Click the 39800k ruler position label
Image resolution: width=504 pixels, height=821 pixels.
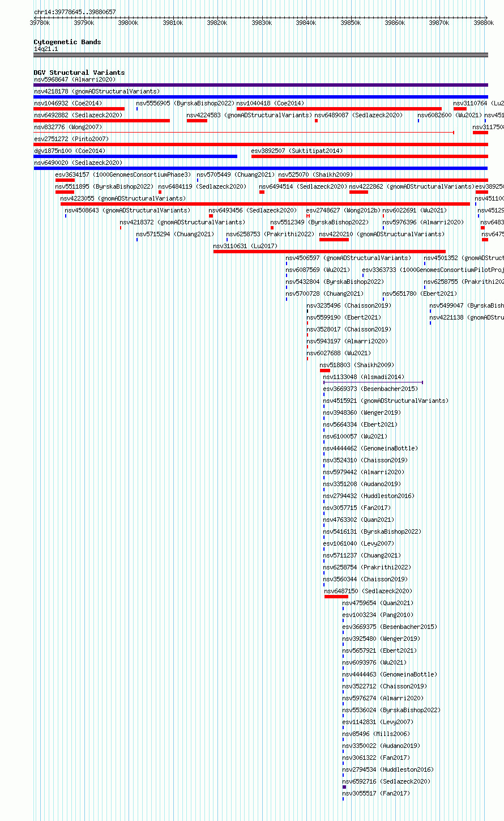[128, 23]
